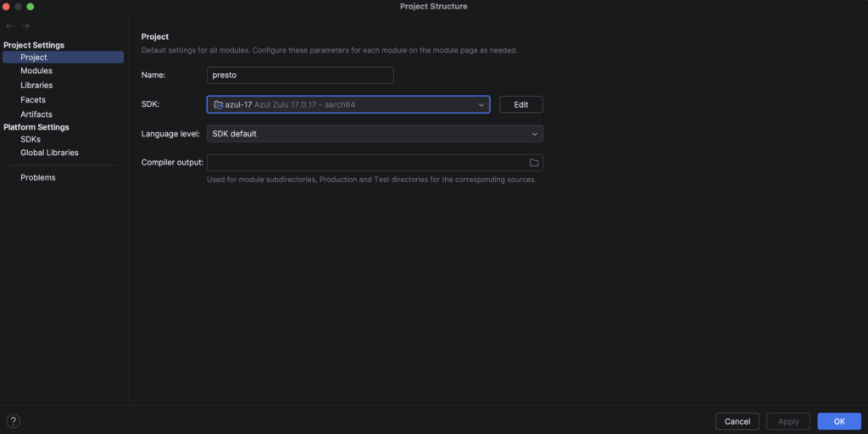Click the Cancel button
Image resolution: width=868 pixels, height=434 pixels.
[737, 421]
